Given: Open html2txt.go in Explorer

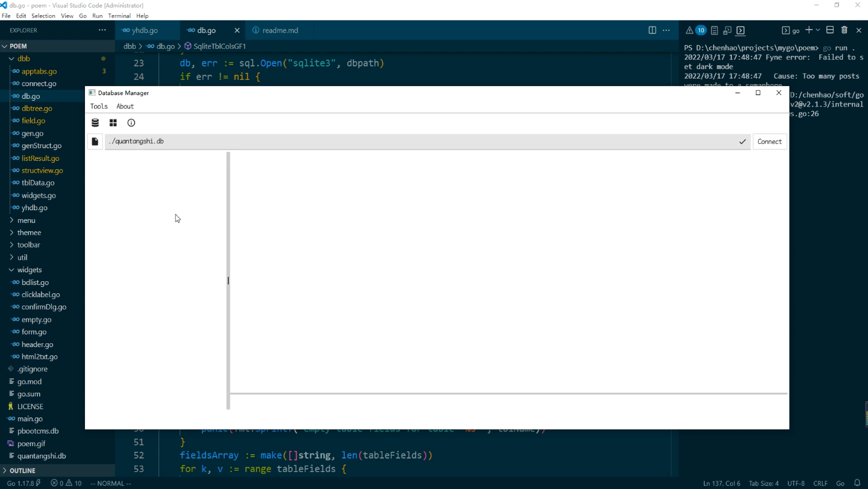Looking at the screenshot, I should tap(40, 357).
